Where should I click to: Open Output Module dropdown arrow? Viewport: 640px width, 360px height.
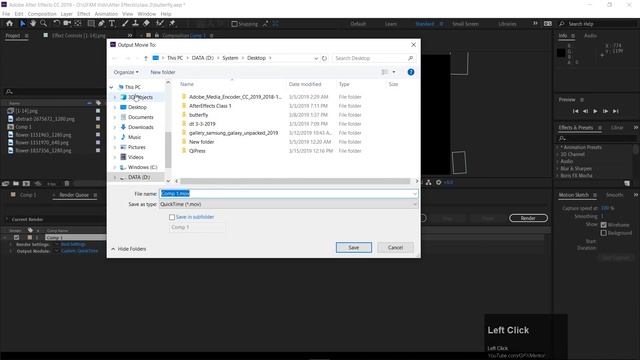point(56,251)
